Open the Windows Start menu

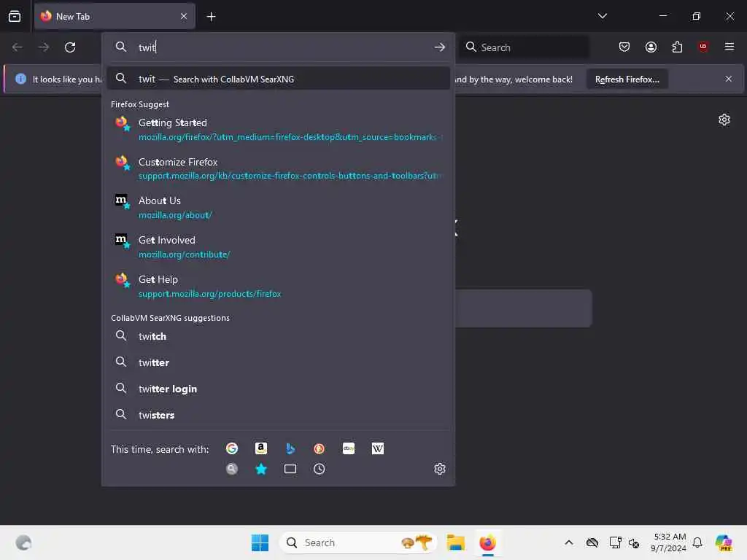[x=260, y=542]
